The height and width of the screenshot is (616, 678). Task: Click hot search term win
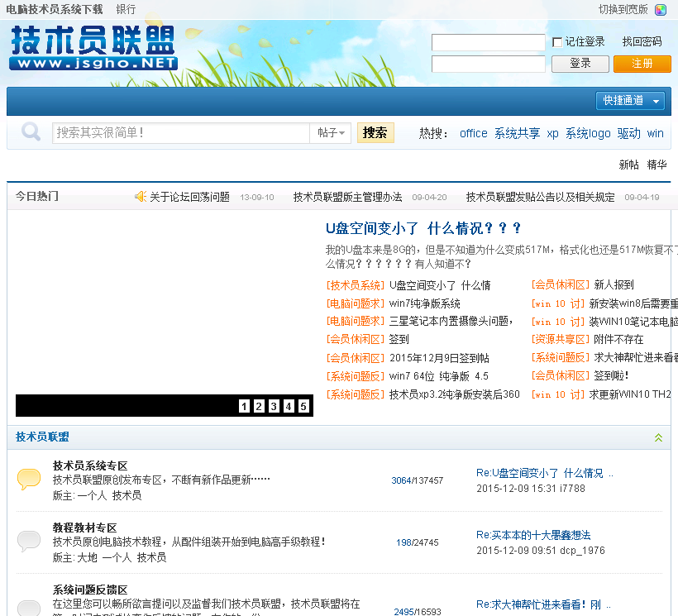coord(655,133)
